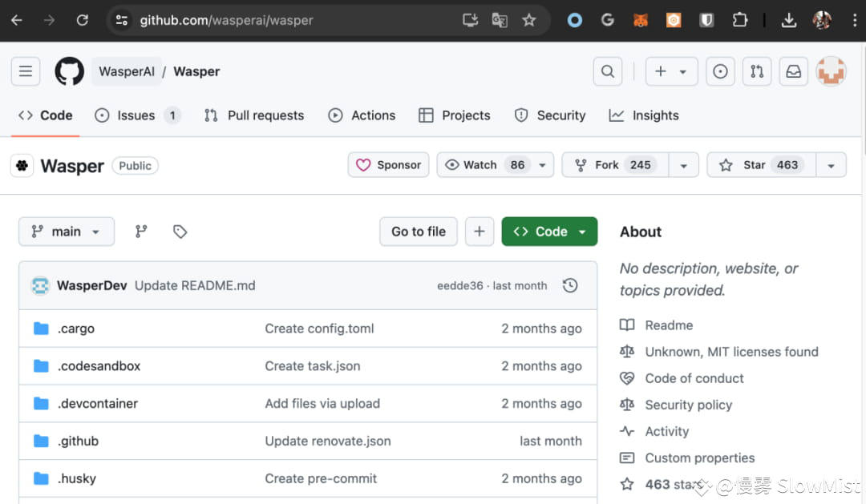
Task: Open the MetaMask fox extension
Action: (x=640, y=20)
